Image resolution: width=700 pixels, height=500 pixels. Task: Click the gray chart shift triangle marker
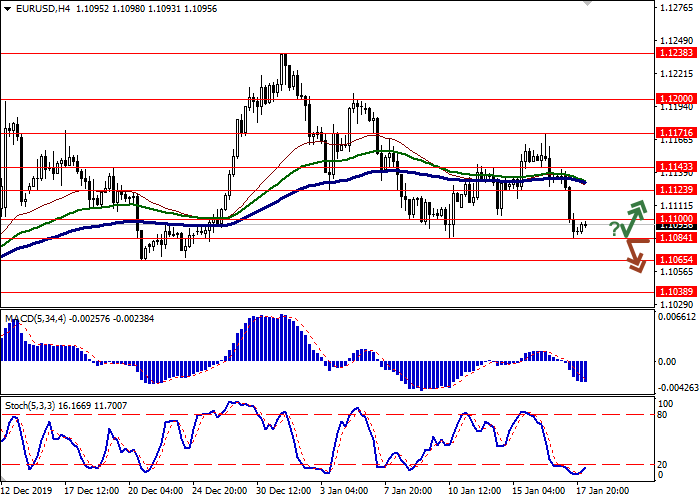click(x=587, y=4)
